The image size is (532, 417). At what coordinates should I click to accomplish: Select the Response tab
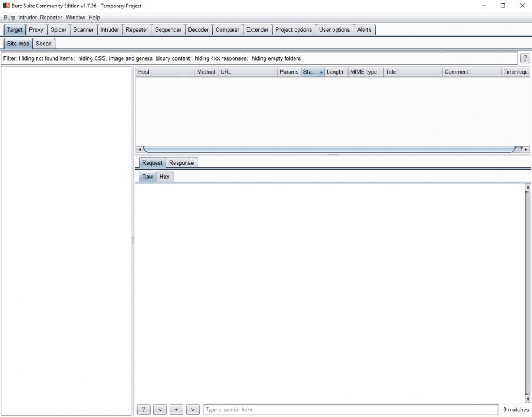click(x=182, y=163)
